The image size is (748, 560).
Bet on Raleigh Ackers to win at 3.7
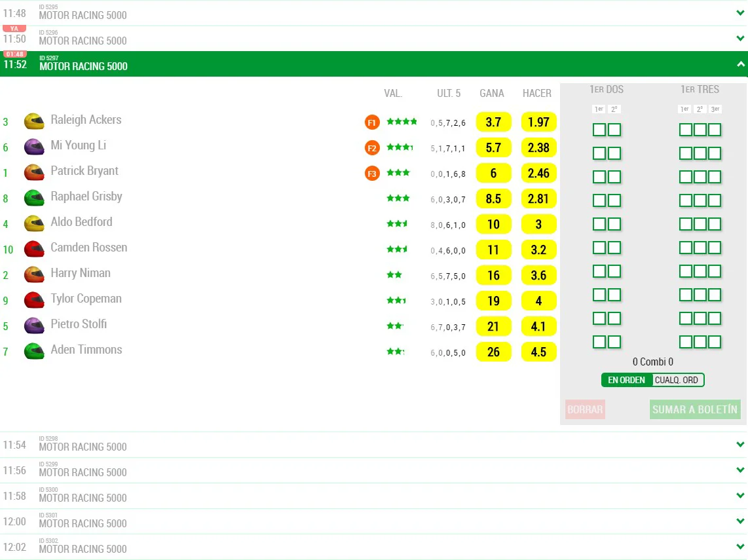click(493, 122)
